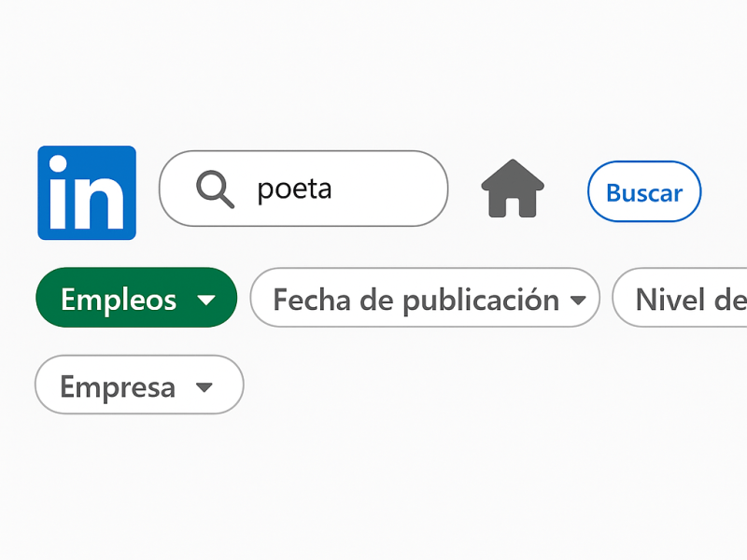
Task: Expand the Fecha de publicación filter
Action: pyautogui.click(x=424, y=298)
